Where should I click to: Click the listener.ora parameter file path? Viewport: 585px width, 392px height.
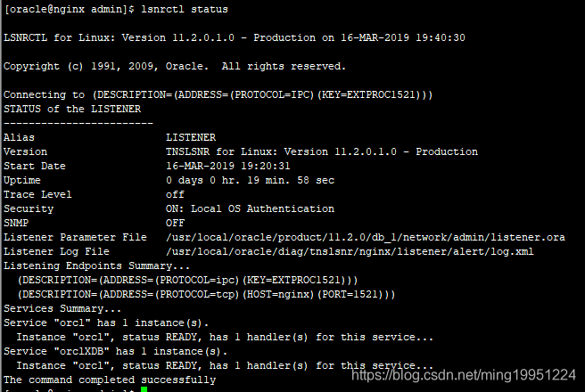tap(366, 237)
